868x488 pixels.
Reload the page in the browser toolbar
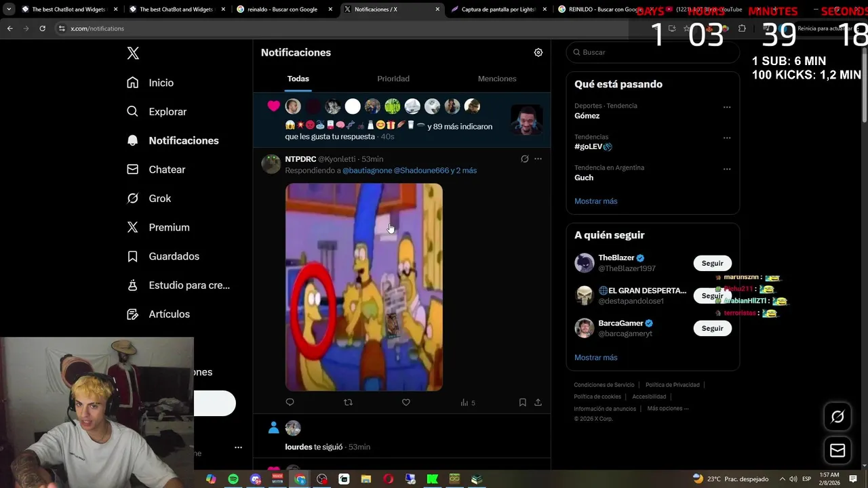point(42,28)
